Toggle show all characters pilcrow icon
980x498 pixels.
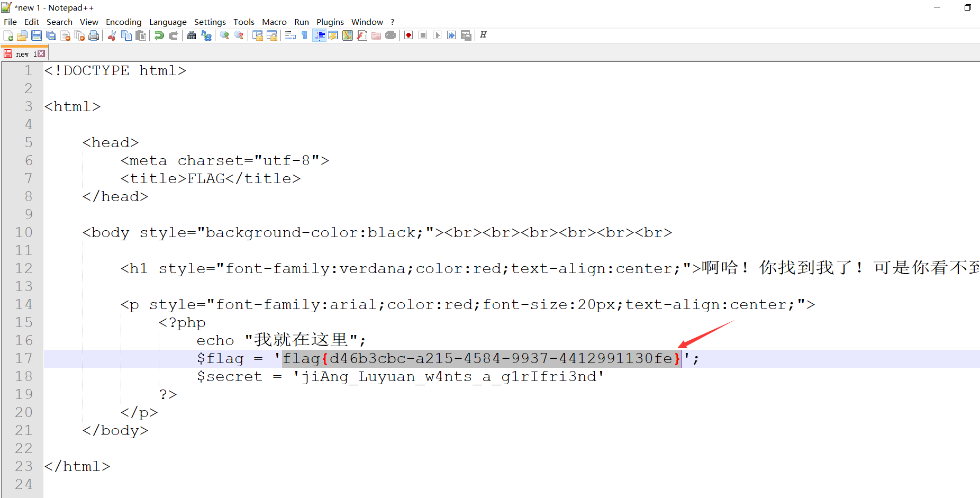pos(304,35)
